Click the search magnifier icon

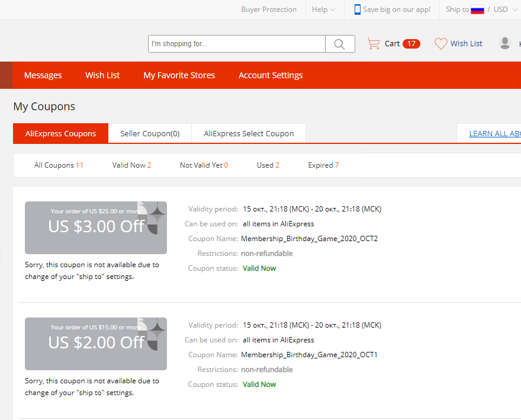(339, 44)
